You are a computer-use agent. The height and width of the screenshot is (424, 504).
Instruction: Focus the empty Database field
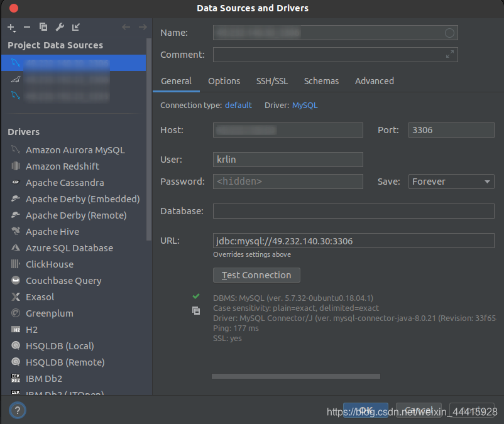point(354,211)
